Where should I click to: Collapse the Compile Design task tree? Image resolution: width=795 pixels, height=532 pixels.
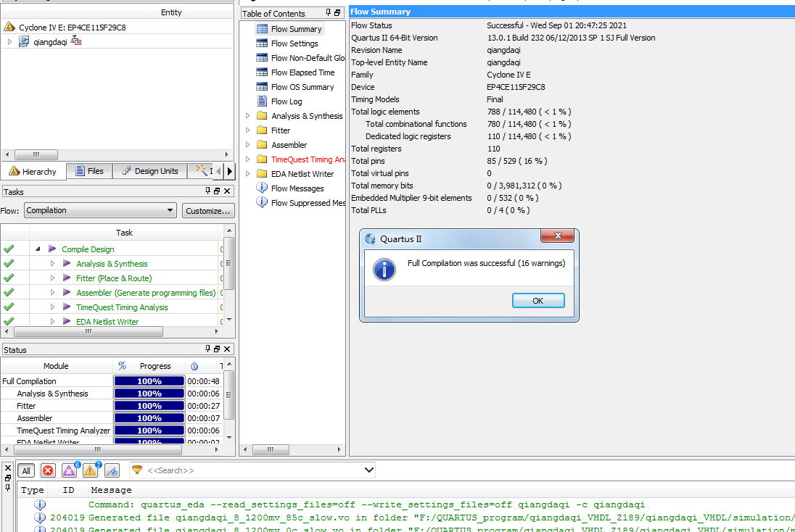coord(37,249)
